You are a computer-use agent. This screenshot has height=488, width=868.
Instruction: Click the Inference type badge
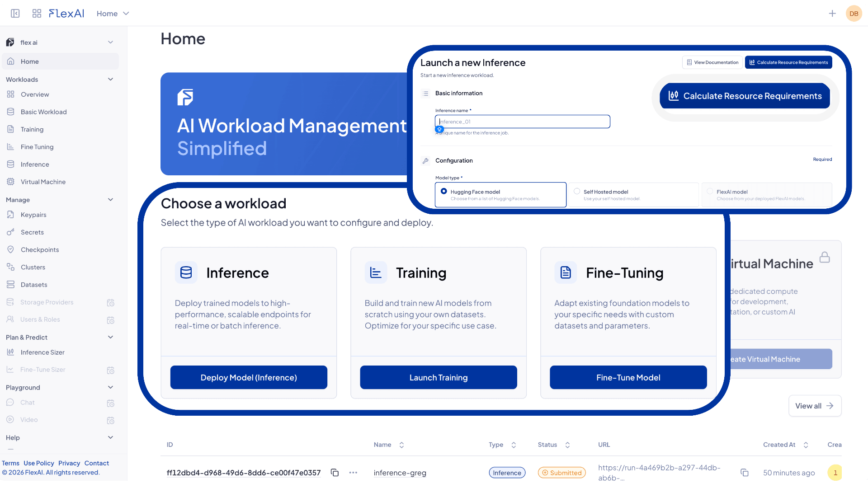(507, 473)
